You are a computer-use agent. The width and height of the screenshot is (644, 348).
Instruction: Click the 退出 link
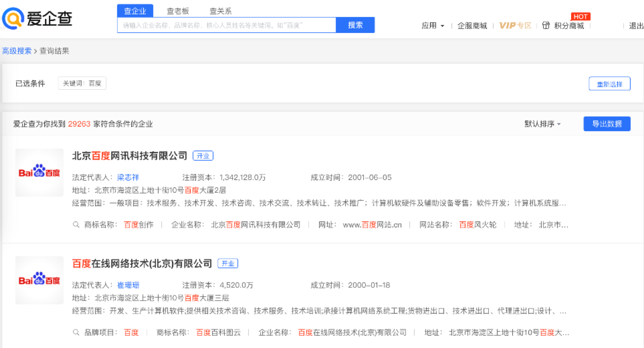pyautogui.click(x=636, y=26)
